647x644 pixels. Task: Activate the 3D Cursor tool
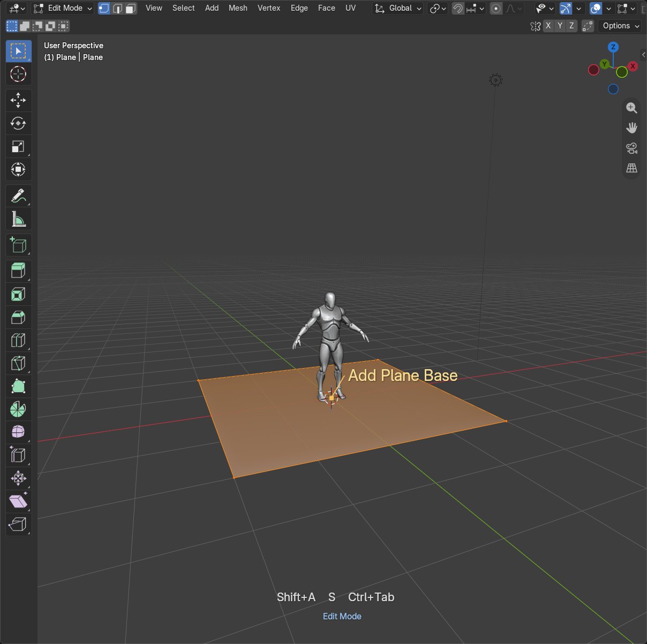point(18,74)
